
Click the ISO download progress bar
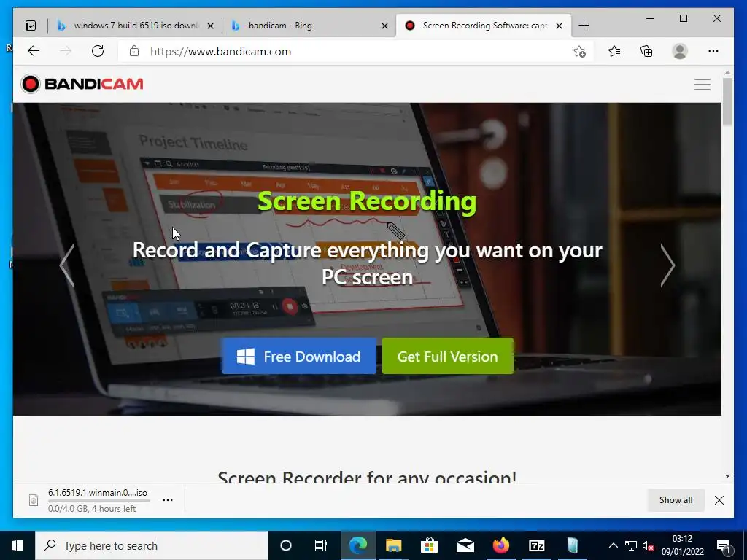tap(99, 501)
